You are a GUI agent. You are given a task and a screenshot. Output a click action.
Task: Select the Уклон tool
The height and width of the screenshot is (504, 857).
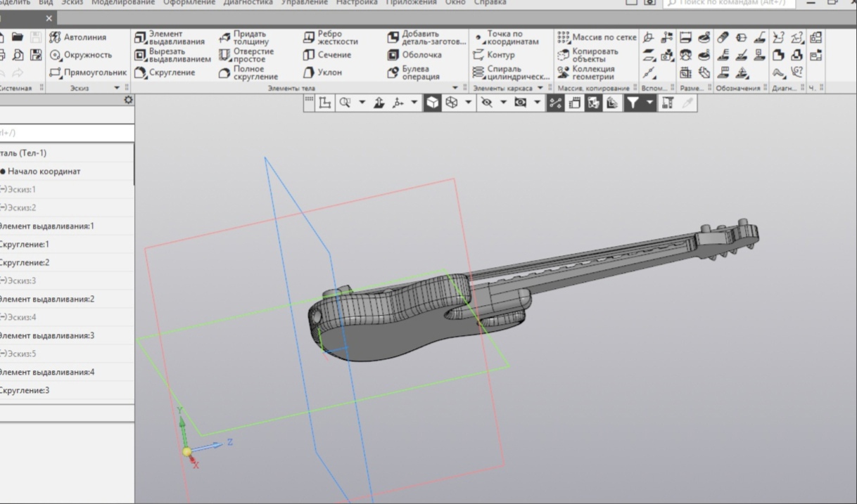point(328,71)
